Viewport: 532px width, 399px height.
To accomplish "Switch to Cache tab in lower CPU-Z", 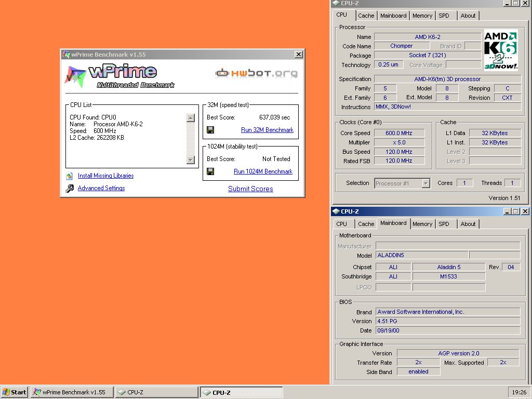I will (x=366, y=224).
